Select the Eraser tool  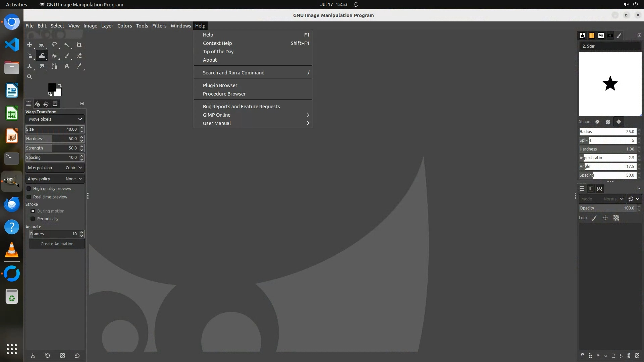(79, 56)
